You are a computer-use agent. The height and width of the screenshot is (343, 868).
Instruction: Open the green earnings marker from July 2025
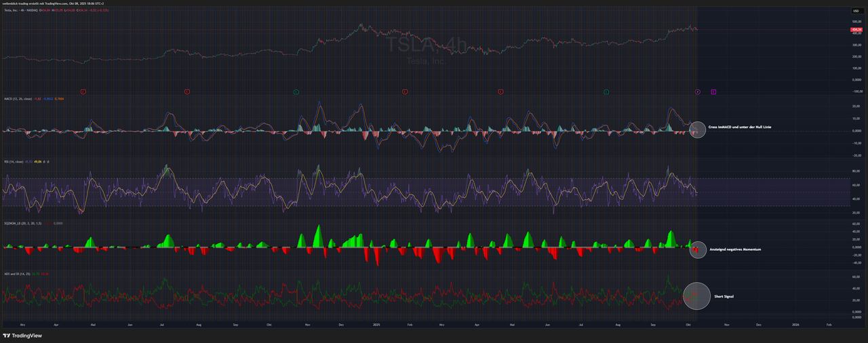point(606,92)
